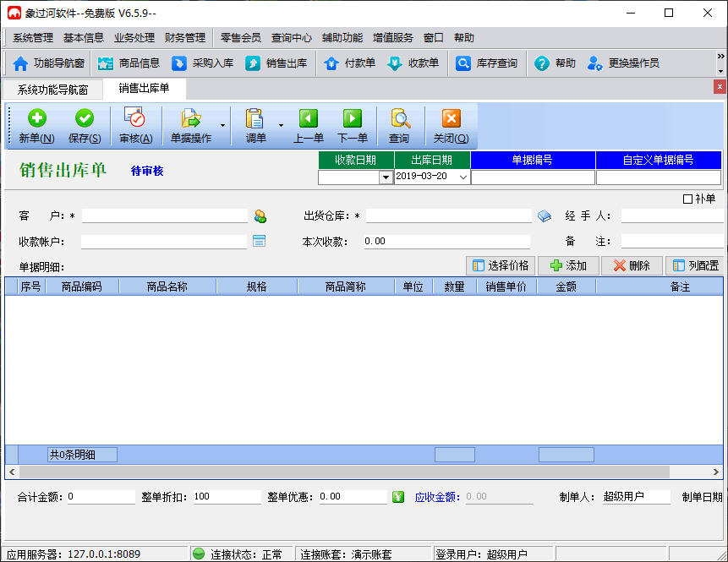Open the 付款单 toolbar icon
The height and width of the screenshot is (562, 728).
pyautogui.click(x=349, y=63)
